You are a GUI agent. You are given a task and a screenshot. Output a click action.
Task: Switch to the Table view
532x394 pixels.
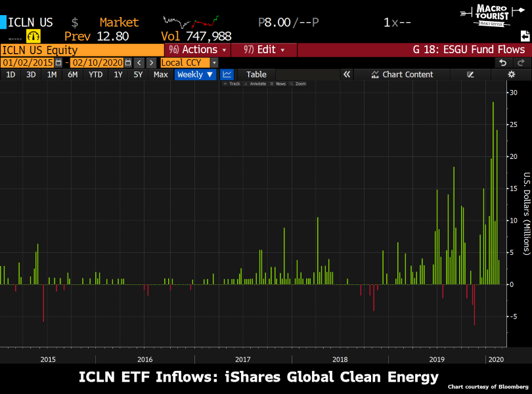pos(256,74)
